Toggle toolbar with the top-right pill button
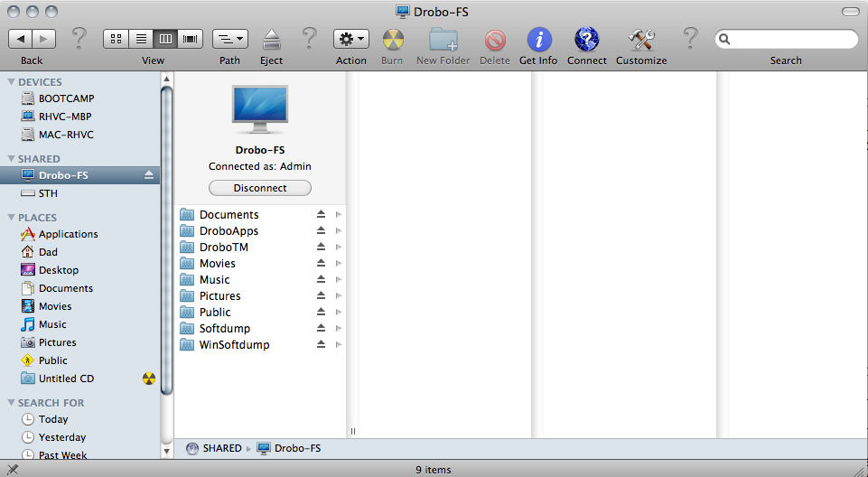Screen dimensions: 868x477 coord(850,12)
